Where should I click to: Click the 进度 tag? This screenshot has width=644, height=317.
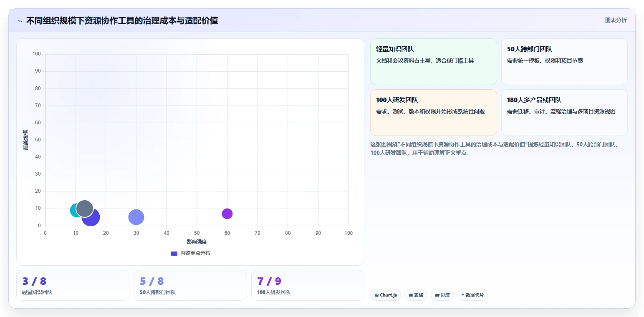tap(442, 295)
